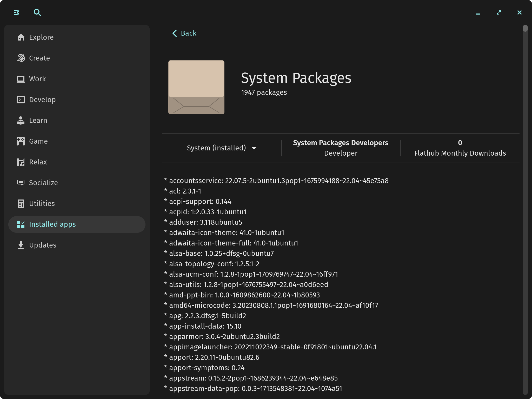Viewport: 532px width, 399px height.
Task: Click the acpi-support: 0.144 line
Action: (x=198, y=202)
